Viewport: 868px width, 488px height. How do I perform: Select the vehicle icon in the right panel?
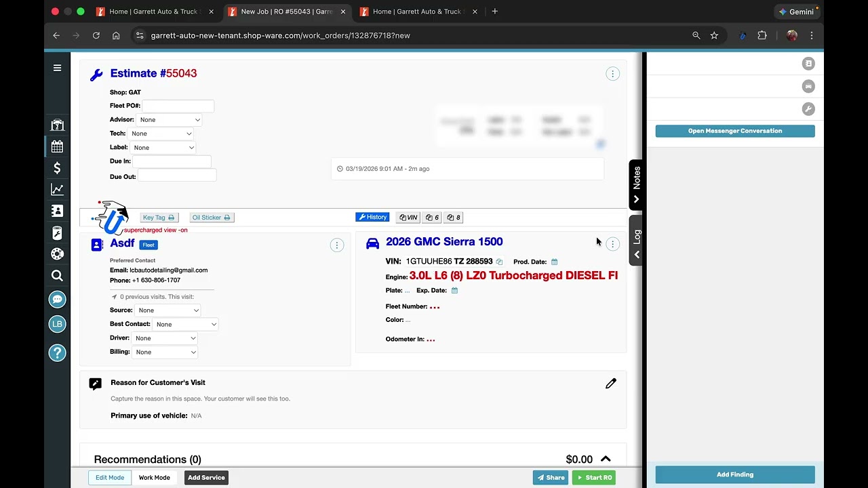click(x=808, y=86)
